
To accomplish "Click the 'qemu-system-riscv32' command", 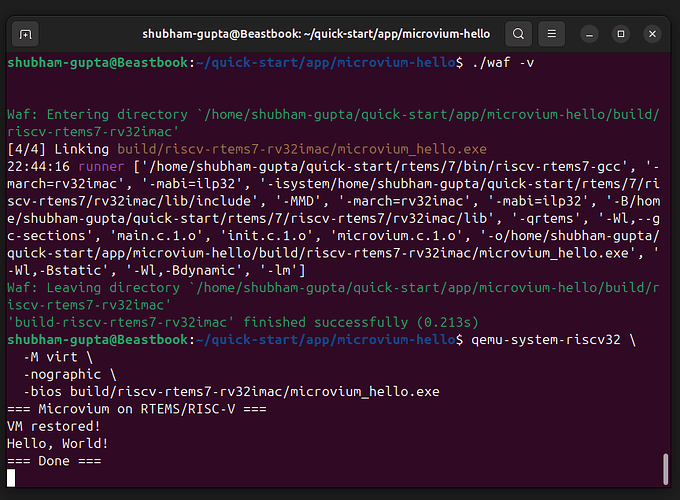I will [546, 340].
